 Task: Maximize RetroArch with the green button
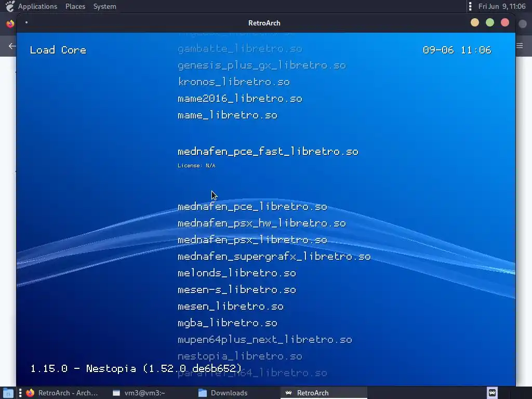489,23
